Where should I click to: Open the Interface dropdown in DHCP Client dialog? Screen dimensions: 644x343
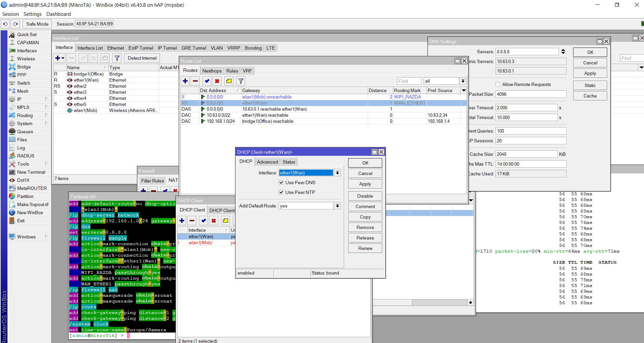337,173
